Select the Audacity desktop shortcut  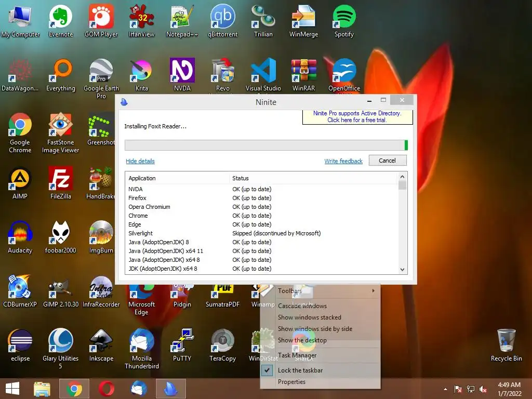point(20,237)
